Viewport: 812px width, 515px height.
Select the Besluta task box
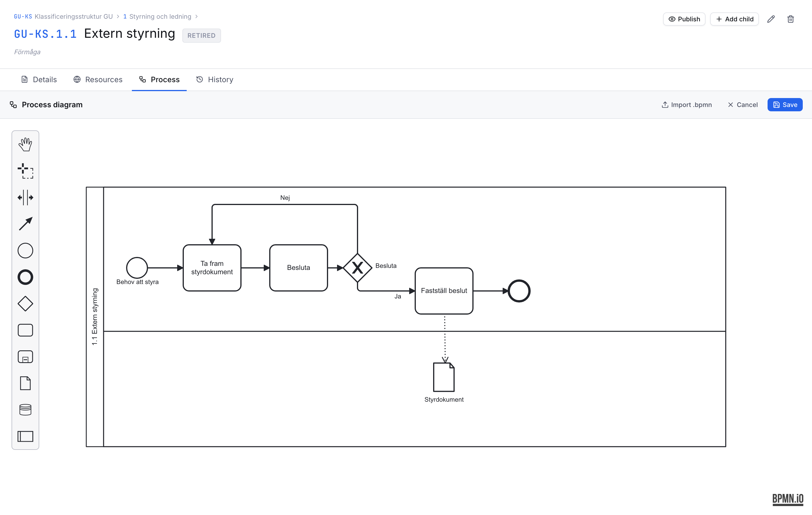point(298,268)
